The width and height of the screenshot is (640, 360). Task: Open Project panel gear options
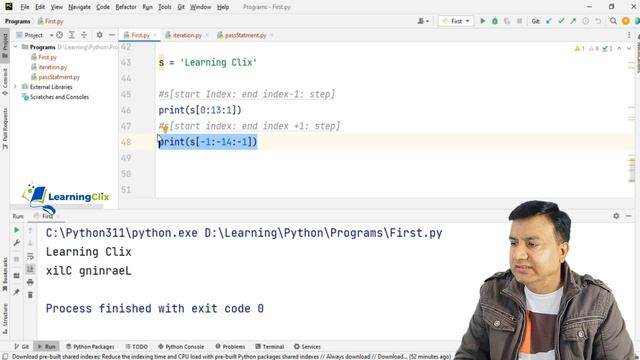click(x=100, y=35)
